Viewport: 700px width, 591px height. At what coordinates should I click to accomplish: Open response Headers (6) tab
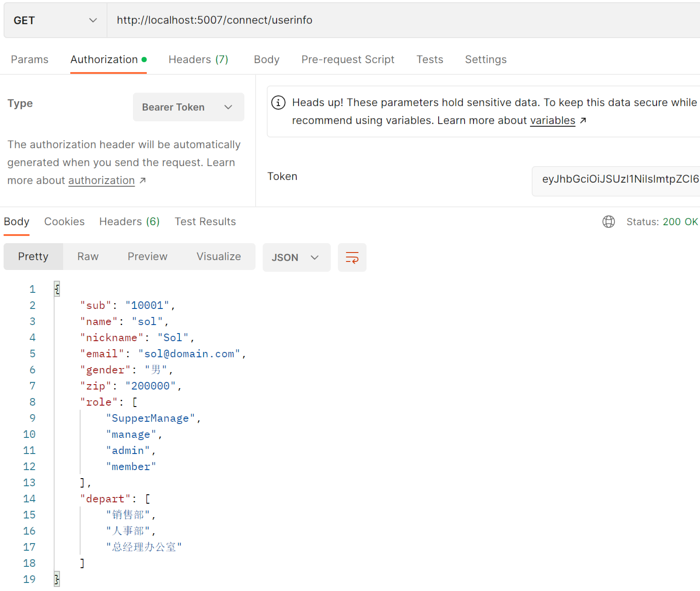129,222
